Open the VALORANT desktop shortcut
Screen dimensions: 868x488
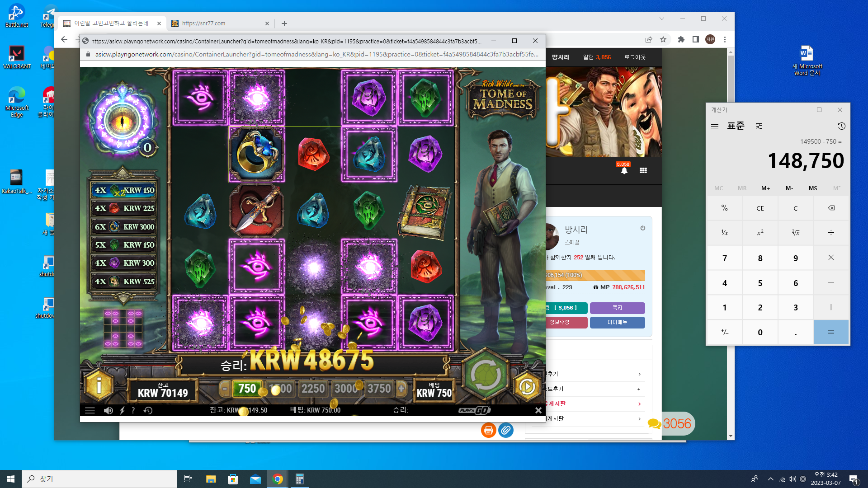[x=17, y=57]
